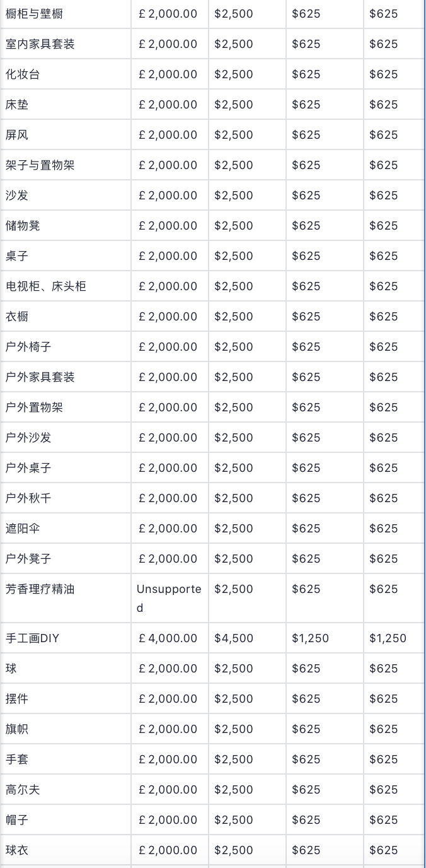Image resolution: width=426 pixels, height=868 pixels.
Task: Click the 户外秋千 category name
Action: coord(28,498)
